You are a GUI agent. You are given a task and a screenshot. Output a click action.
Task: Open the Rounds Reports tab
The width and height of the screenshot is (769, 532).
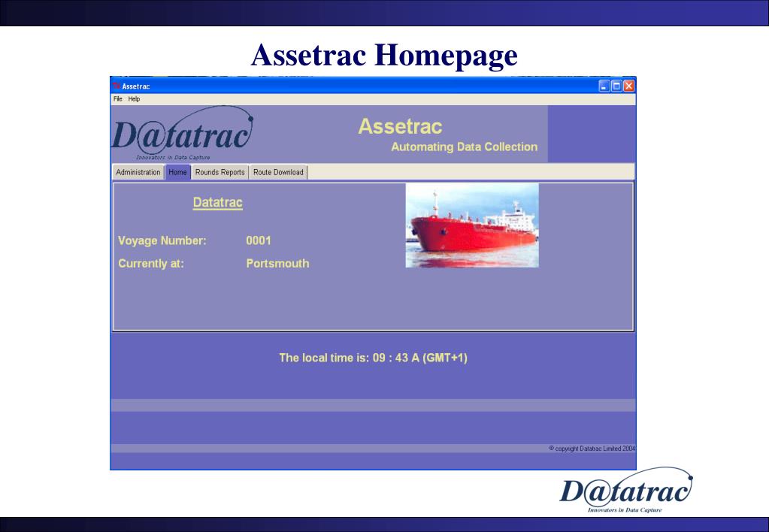pyautogui.click(x=219, y=172)
